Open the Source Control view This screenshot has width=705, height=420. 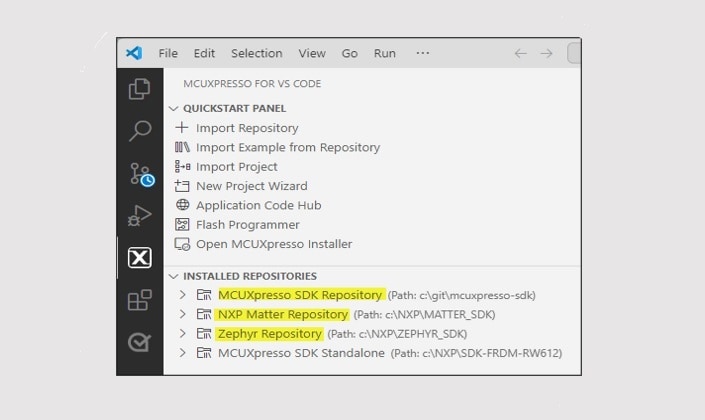[x=140, y=174]
